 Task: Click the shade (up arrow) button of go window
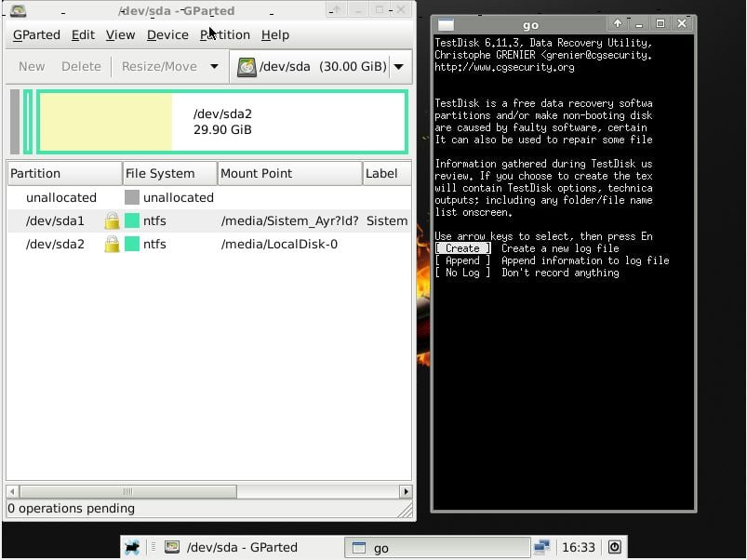tap(618, 23)
